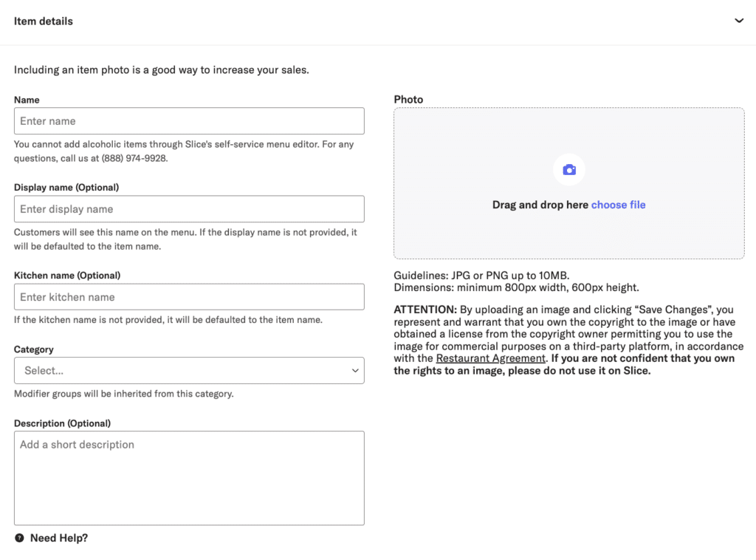Click the choose file link
This screenshot has width=756, height=560.
(x=618, y=205)
